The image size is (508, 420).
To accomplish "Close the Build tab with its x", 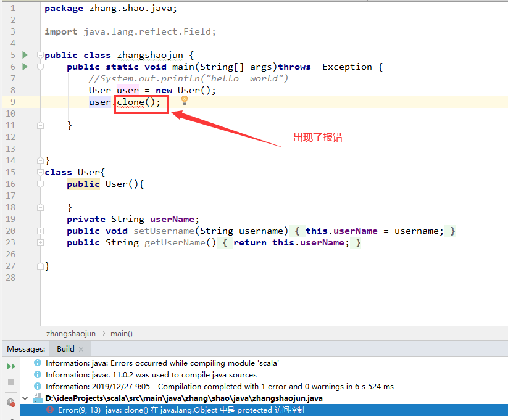I will (x=81, y=348).
